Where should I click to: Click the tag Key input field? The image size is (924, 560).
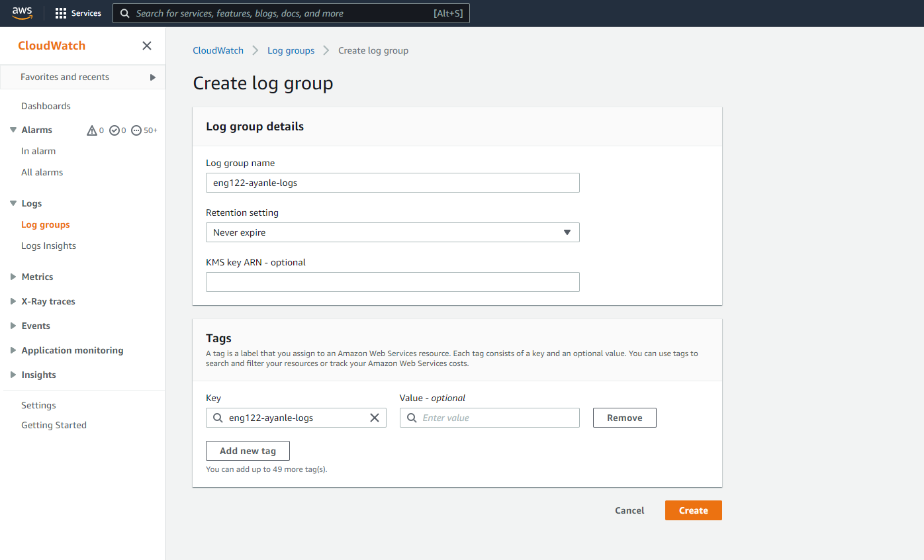(296, 418)
